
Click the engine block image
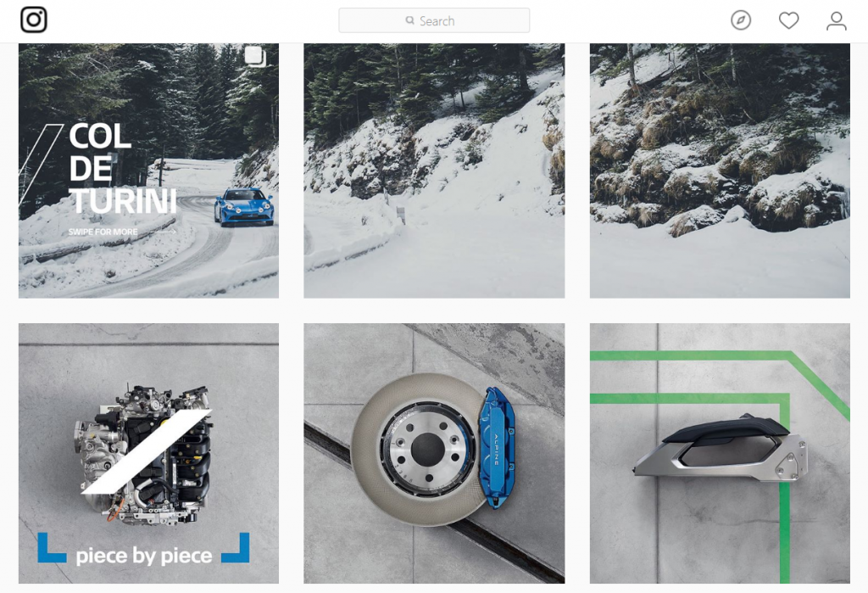pyautogui.click(x=144, y=453)
